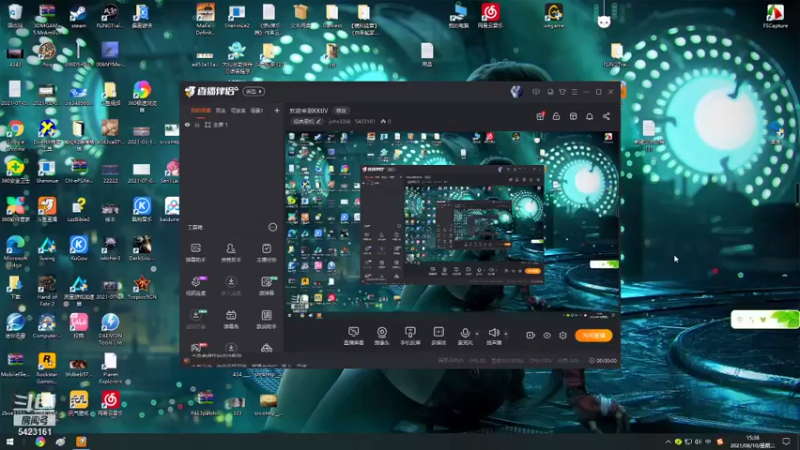Open Microsoft Edge desktop shortcut

15,252
